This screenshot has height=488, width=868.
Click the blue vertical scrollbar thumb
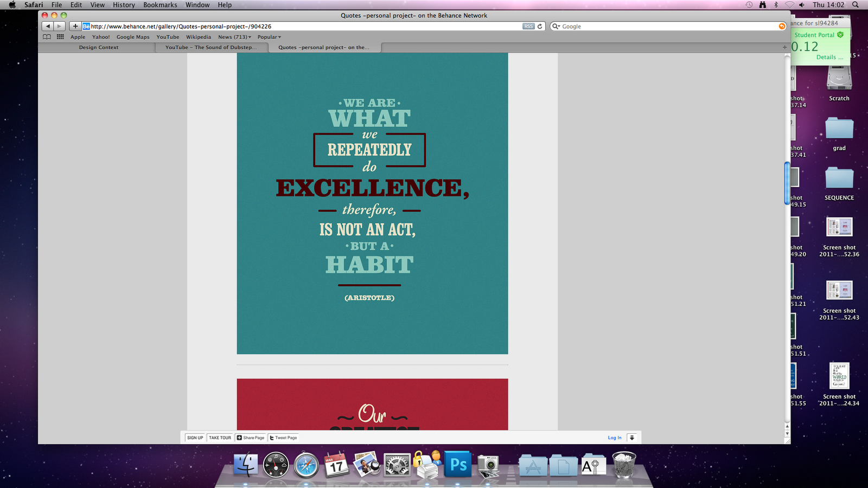(x=787, y=183)
